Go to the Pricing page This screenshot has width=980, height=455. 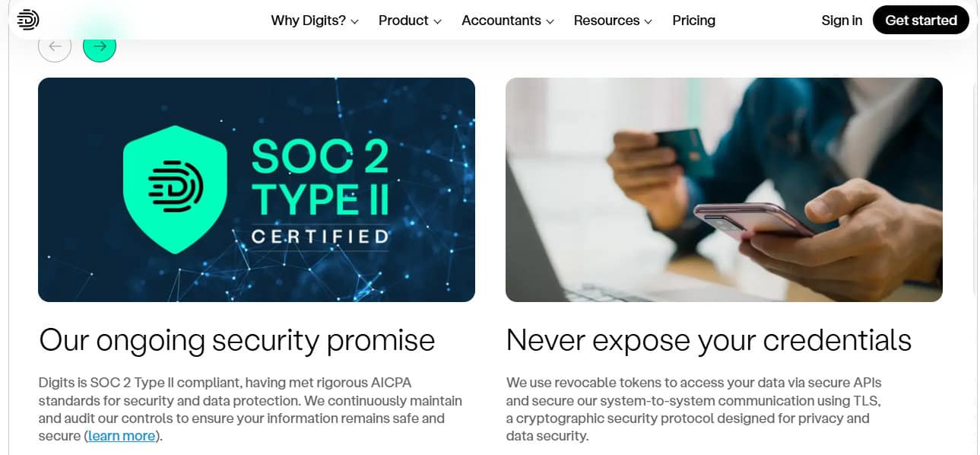point(693,21)
